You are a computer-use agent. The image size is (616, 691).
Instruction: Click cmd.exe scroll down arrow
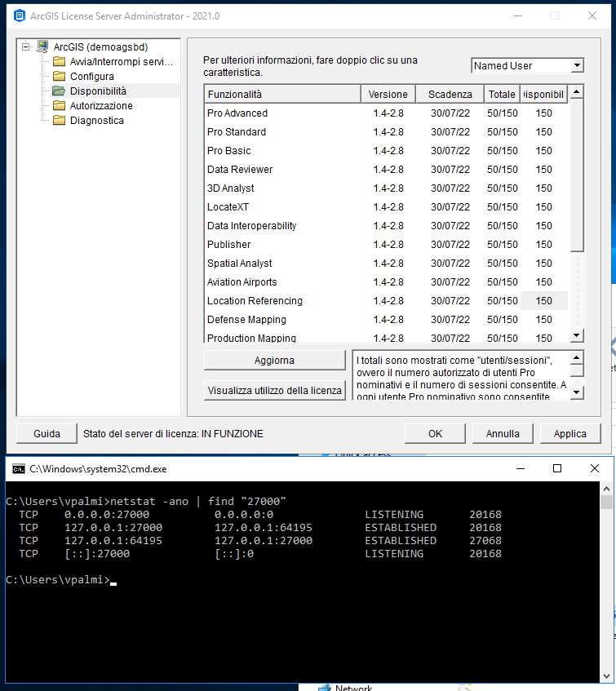point(606,676)
